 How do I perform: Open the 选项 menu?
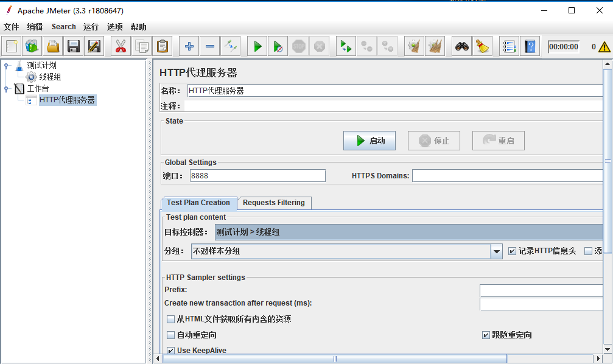(x=114, y=27)
